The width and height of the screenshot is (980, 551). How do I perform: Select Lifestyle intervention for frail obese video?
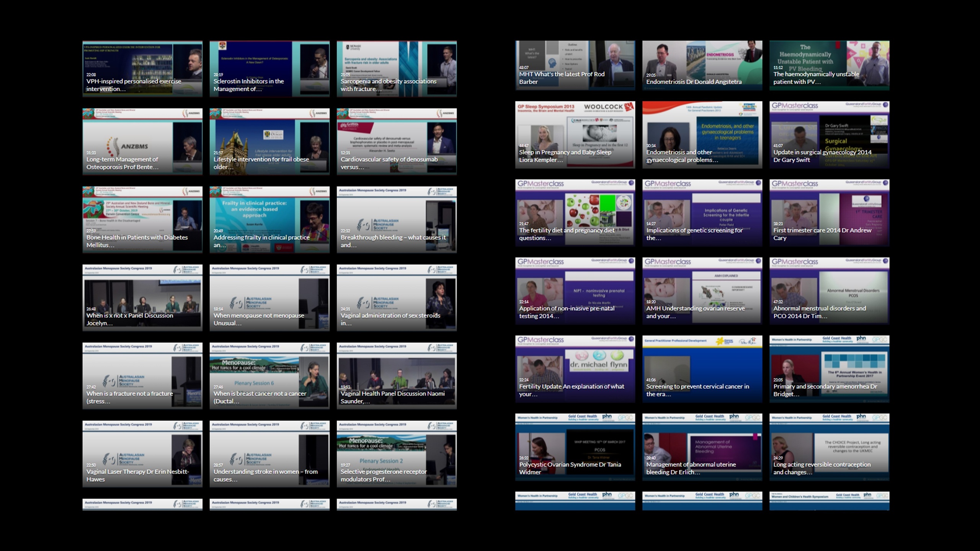[x=269, y=142]
